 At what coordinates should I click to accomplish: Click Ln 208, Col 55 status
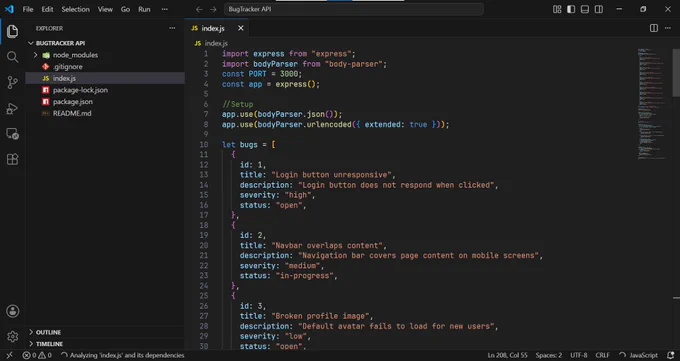coord(507,355)
